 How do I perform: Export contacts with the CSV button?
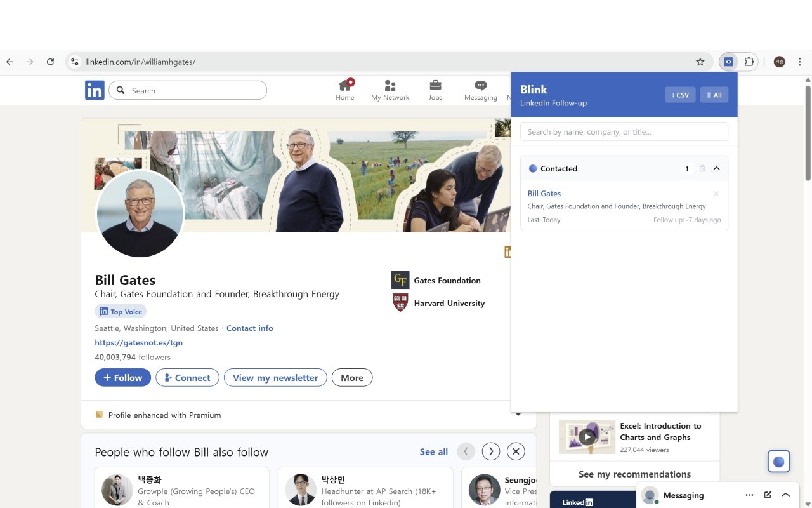[680, 95]
